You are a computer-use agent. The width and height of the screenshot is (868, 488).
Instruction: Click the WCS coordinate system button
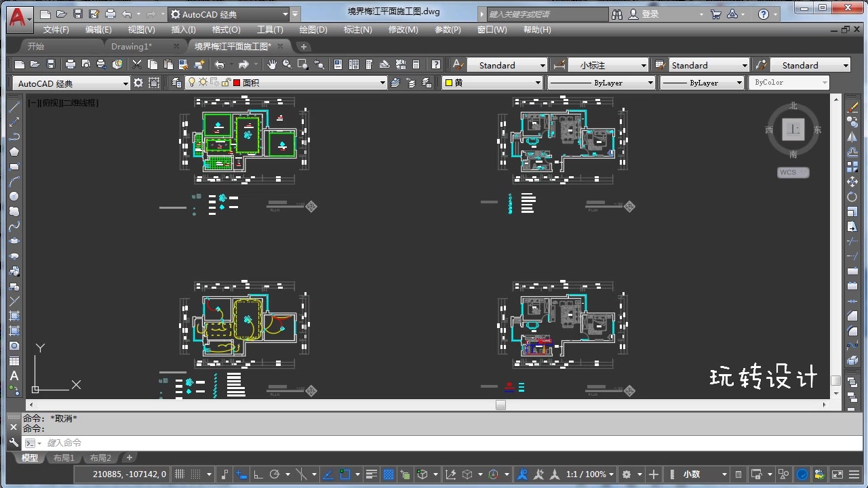(793, 172)
